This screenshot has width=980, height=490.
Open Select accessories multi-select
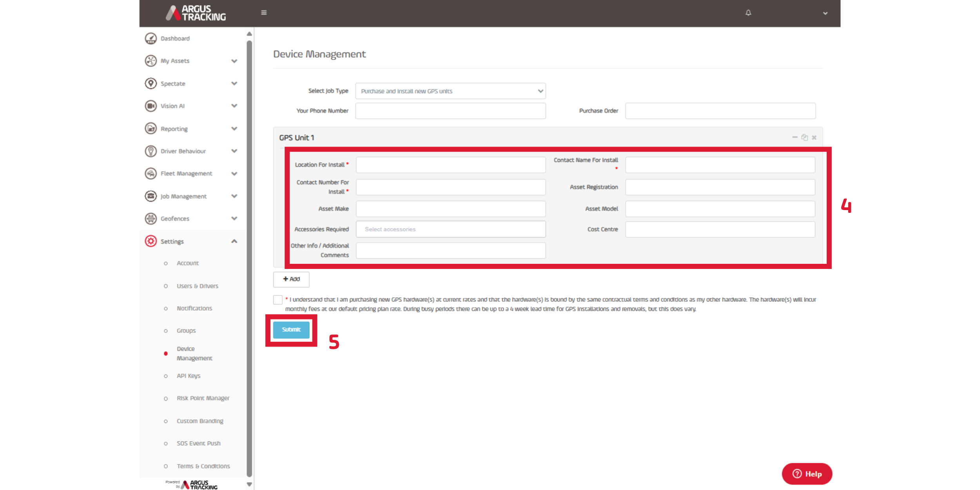450,229
